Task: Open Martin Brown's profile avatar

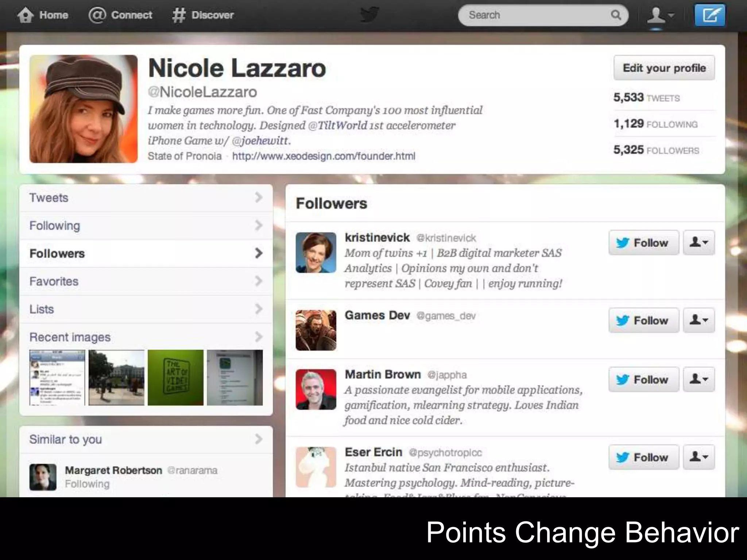Action: coord(316,389)
